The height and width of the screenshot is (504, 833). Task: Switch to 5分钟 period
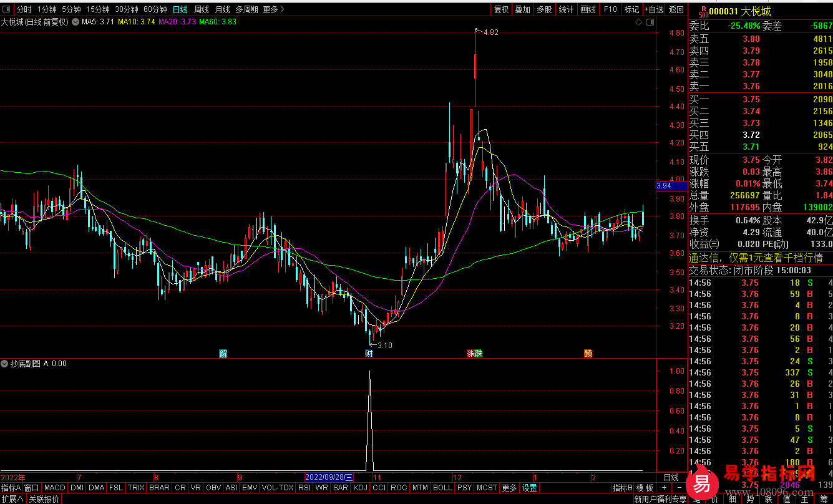tap(71, 9)
